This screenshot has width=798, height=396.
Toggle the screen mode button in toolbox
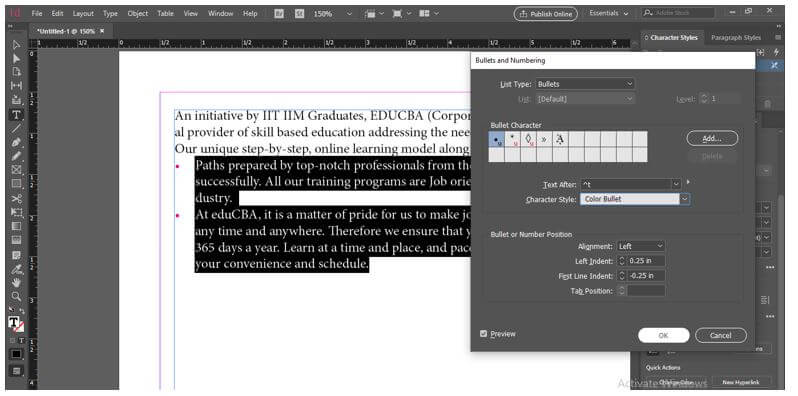(16, 371)
